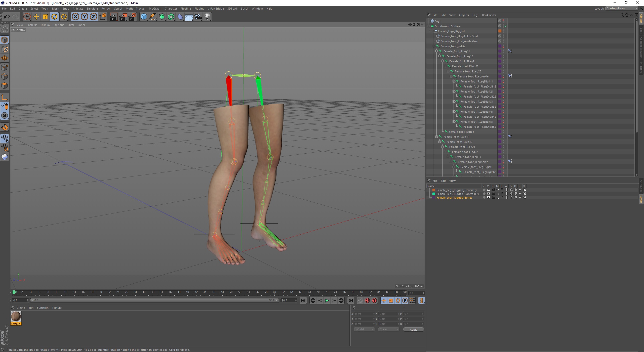
Task: Activate the Rotate tool
Action: (54, 17)
